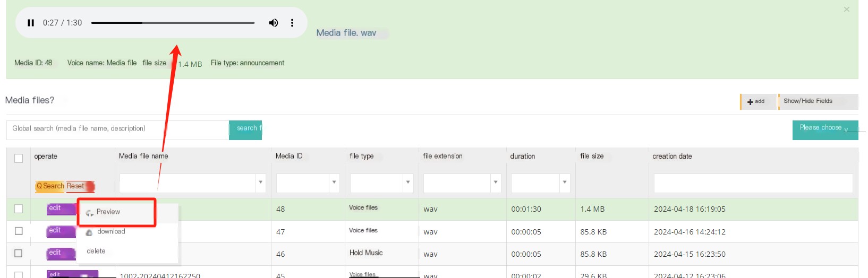Select checkbox for media ID 46 row
The width and height of the screenshot is (868, 278).
click(19, 254)
